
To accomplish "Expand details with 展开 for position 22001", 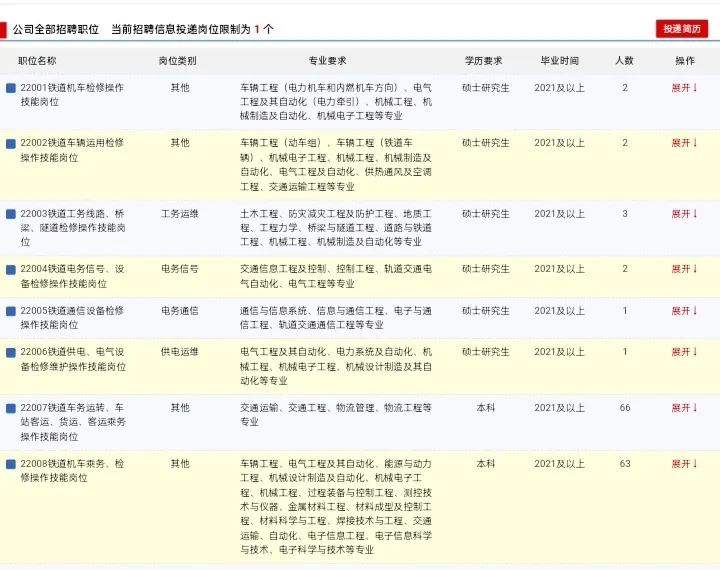I will coord(684,88).
